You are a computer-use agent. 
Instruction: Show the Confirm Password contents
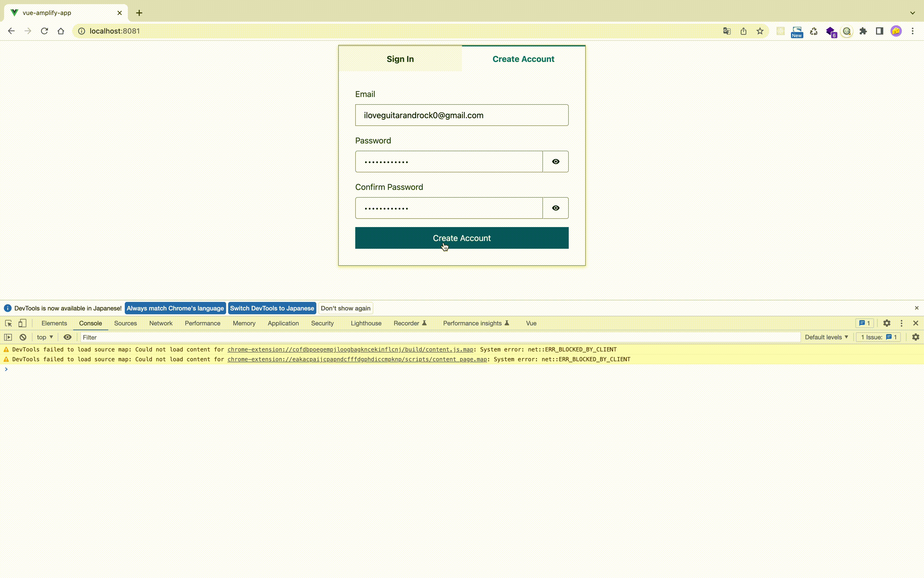coord(556,208)
